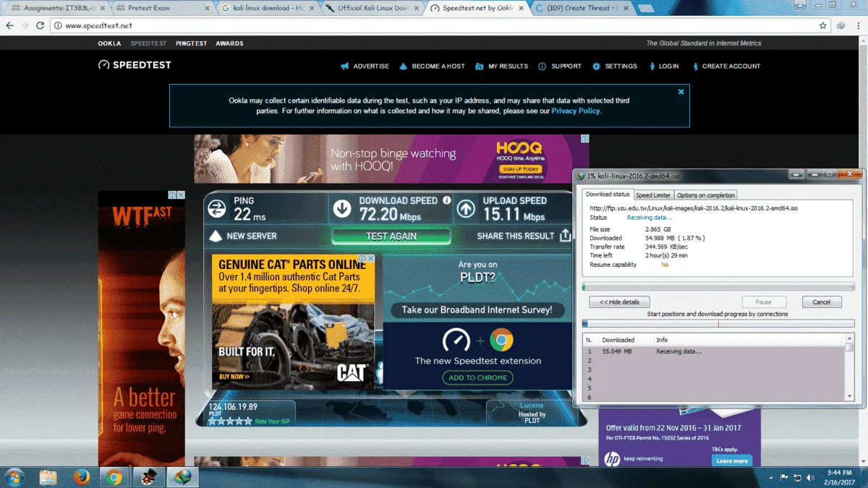Click the IP address 124.106.19.89
Screen dimensions: 868x488
tap(233, 407)
